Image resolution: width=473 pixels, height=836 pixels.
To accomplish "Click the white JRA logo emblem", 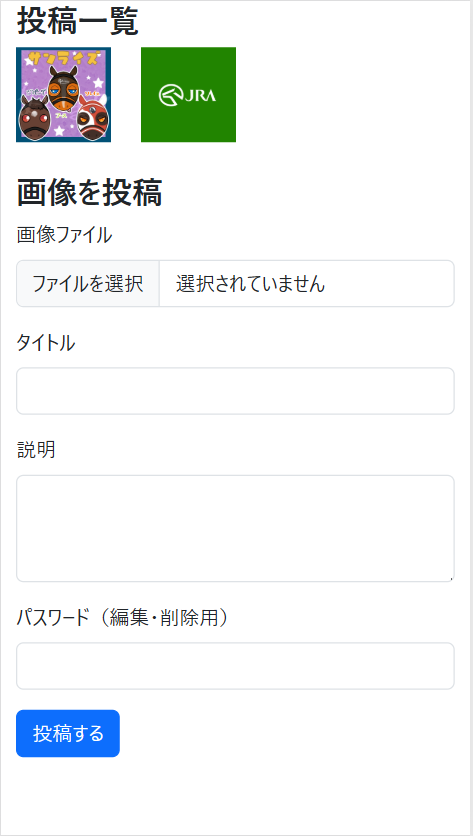I will point(187,95).
